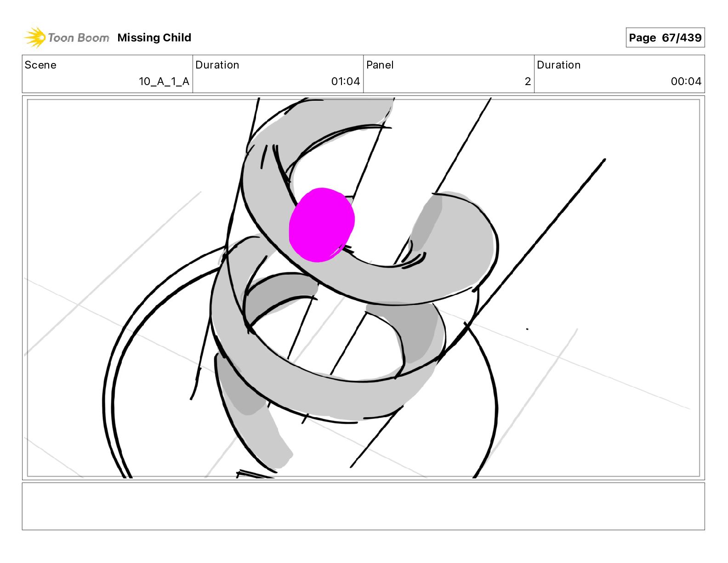
Task: Select the "Panel" header label
Action: click(380, 65)
